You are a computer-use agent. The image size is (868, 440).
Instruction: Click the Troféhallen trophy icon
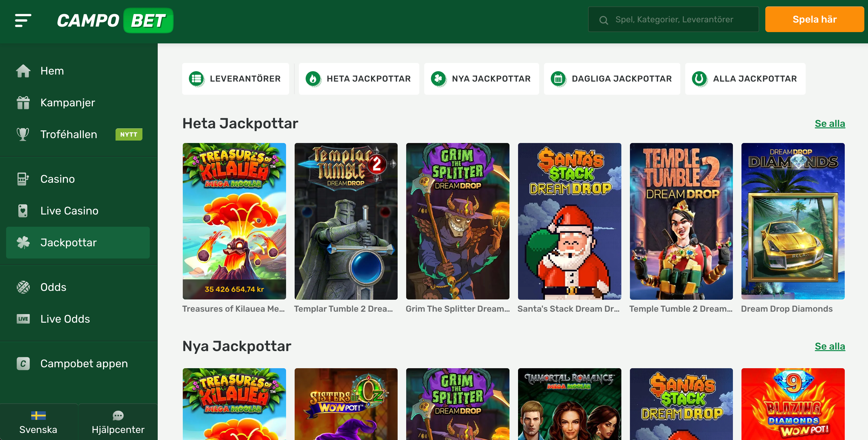tap(23, 134)
